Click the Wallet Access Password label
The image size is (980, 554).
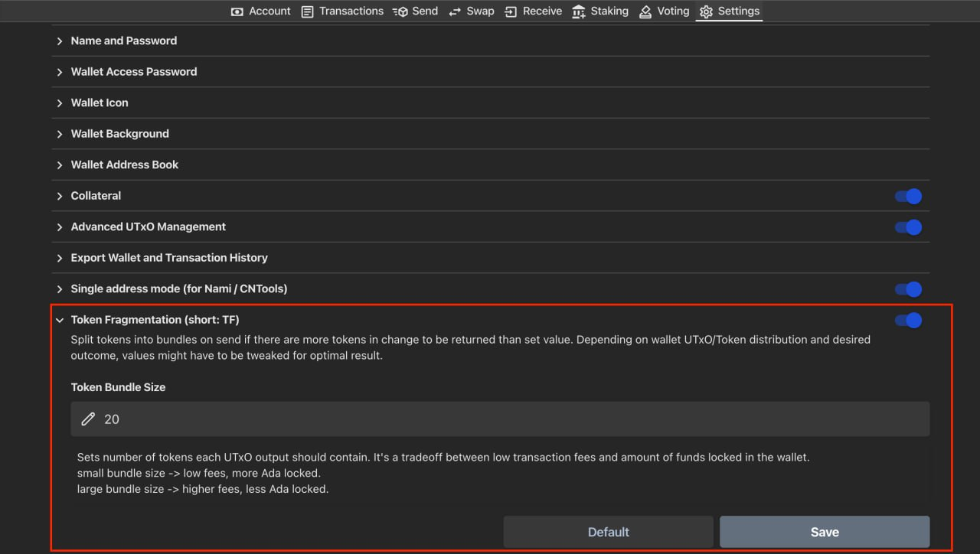134,72
